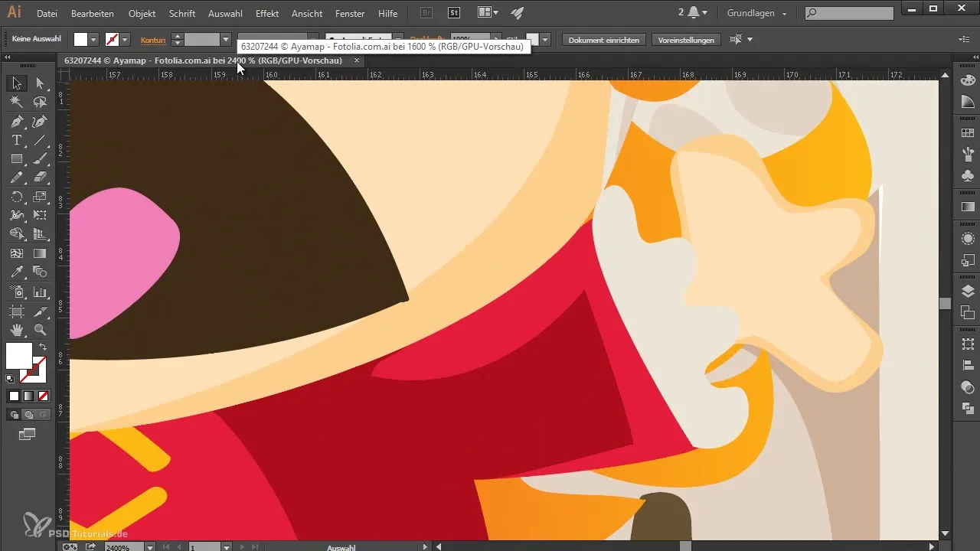
Task: Enable Draw Behind mode
Action: coord(28,415)
